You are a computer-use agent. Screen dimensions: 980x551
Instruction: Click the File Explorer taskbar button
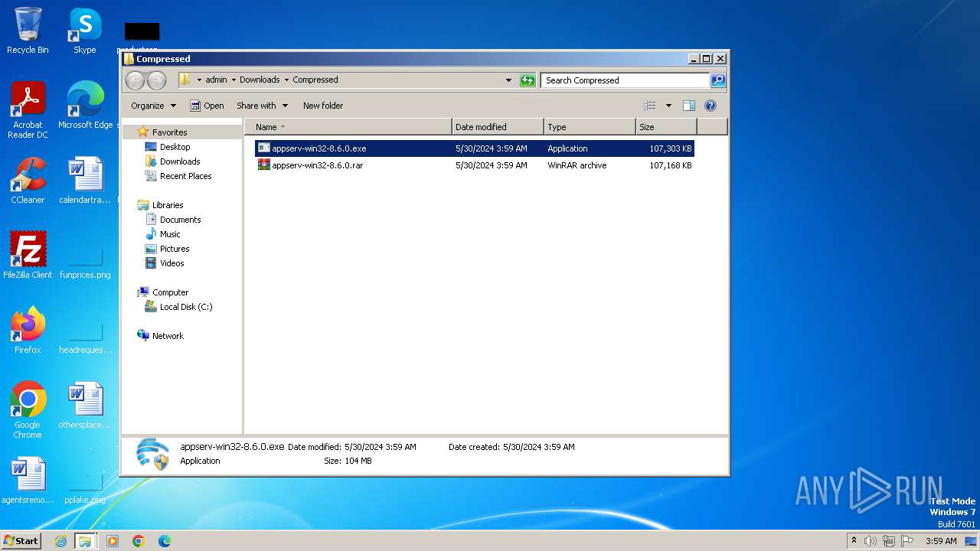(85, 541)
